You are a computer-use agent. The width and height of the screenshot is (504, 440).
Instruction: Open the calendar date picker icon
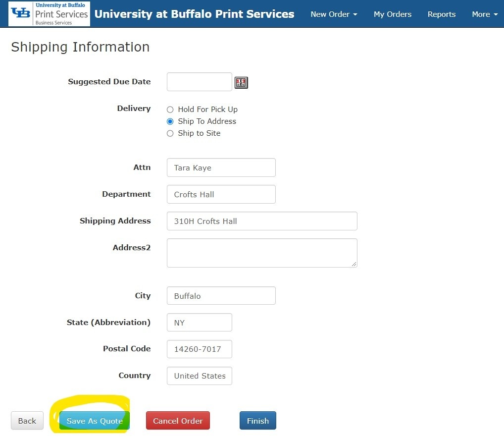click(241, 83)
